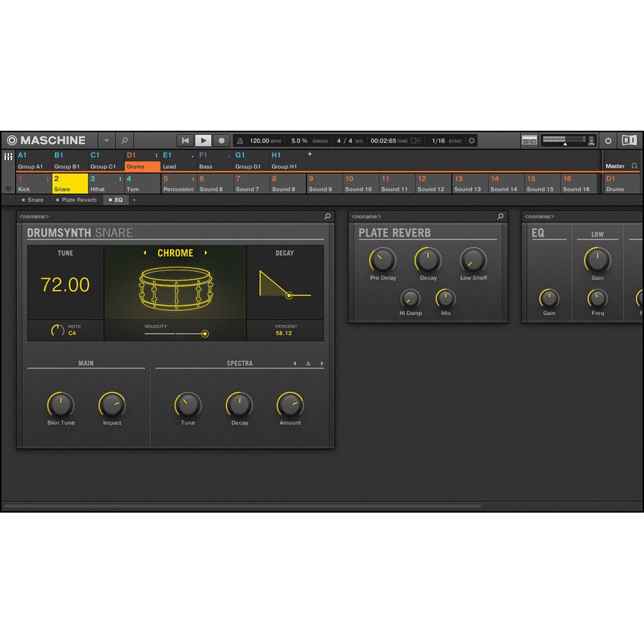Enable Master cue with the headphone icon
644x644 pixels.
click(636, 166)
